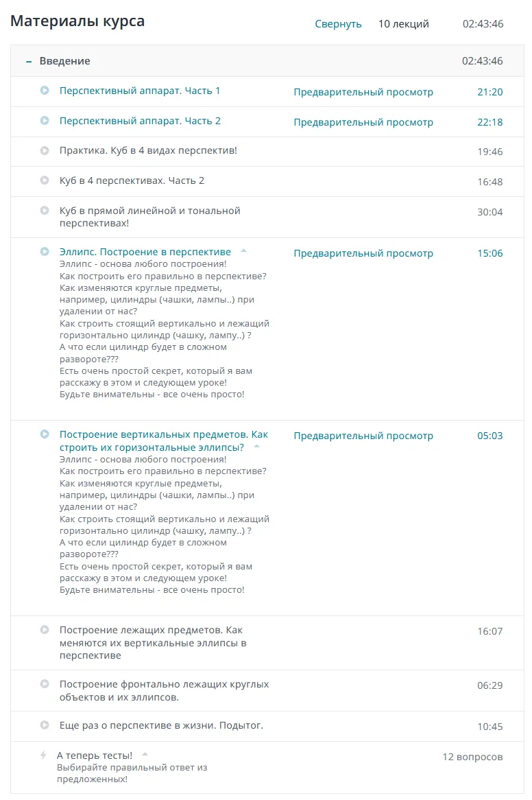Click the Свернуть link
The image size is (532, 800).
(338, 24)
